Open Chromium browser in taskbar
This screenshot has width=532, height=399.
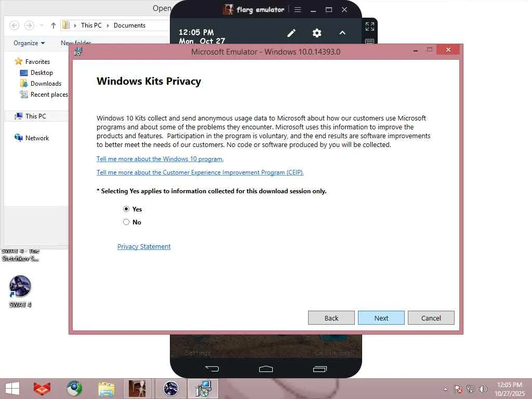74,389
